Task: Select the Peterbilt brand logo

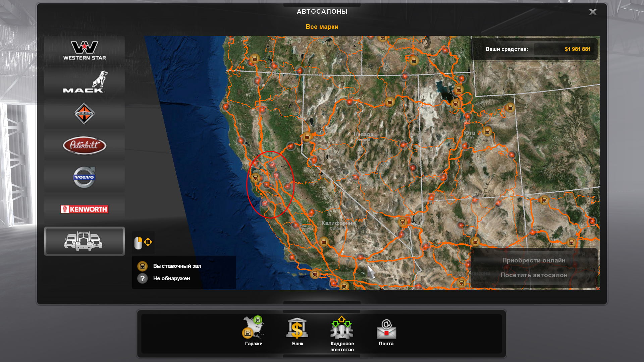Action: 85,145
